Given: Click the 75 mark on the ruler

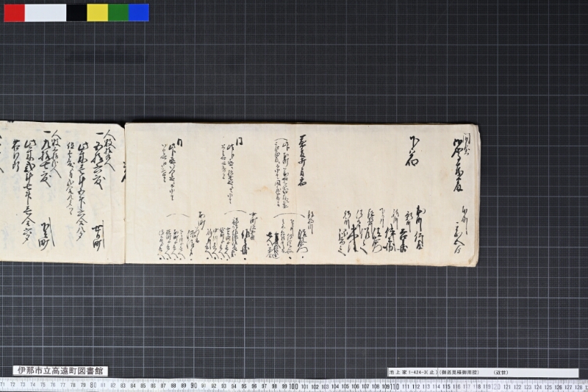Looking at the screenshot, I should coord(43,385).
